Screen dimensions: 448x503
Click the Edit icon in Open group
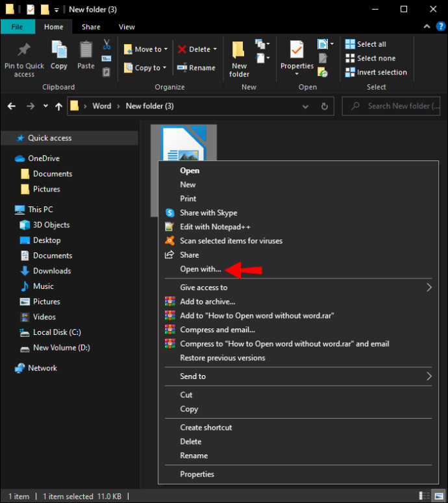pyautogui.click(x=323, y=58)
